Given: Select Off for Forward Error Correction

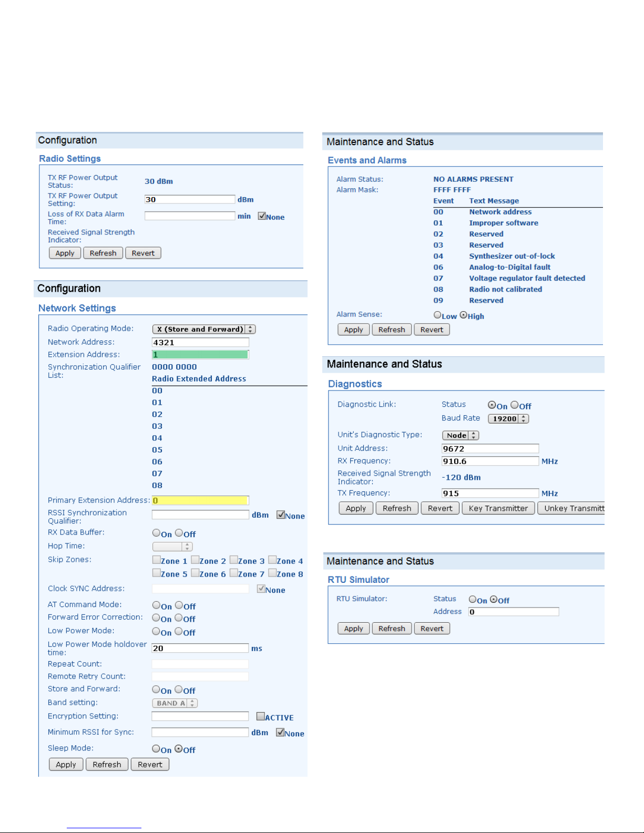Looking at the screenshot, I should (179, 618).
